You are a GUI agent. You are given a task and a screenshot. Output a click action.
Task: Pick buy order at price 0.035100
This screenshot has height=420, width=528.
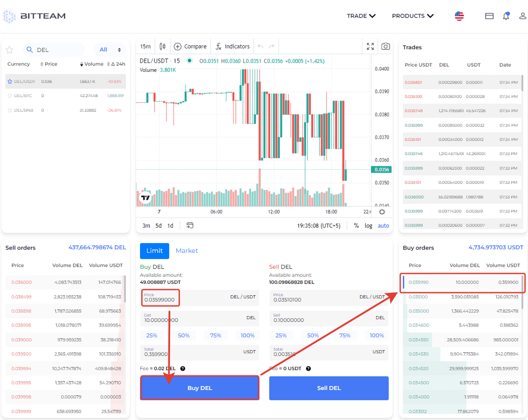coord(462,297)
